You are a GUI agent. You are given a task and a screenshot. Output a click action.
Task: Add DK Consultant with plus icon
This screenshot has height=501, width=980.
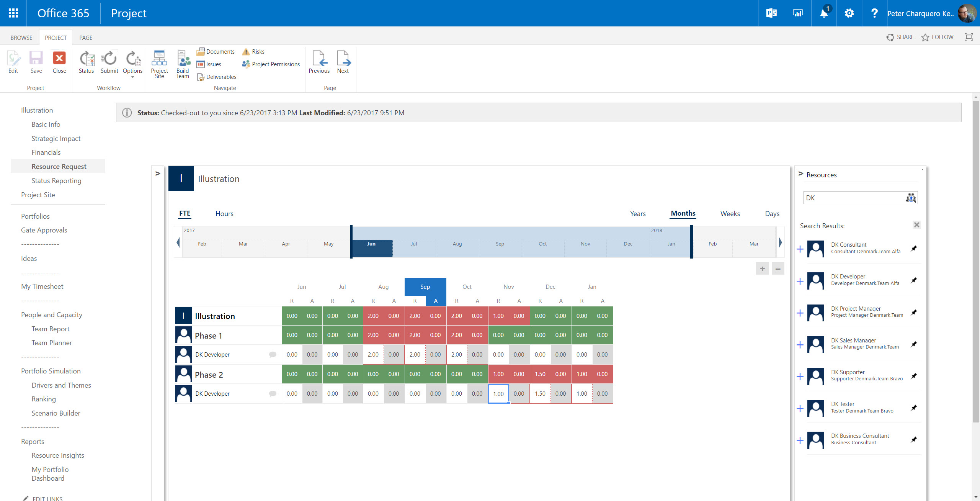pyautogui.click(x=800, y=249)
